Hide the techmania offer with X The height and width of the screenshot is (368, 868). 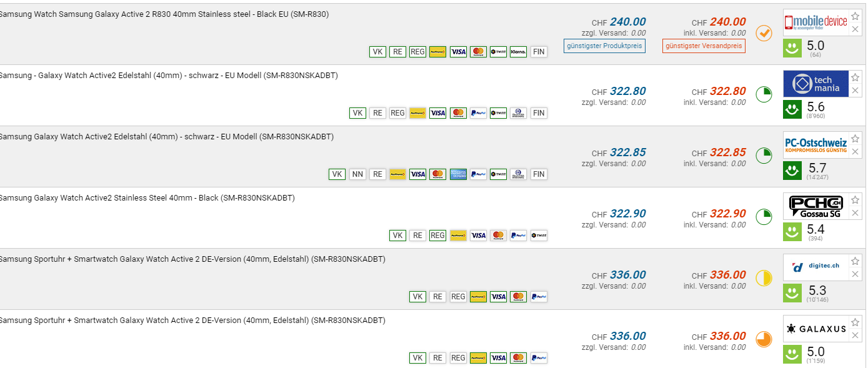pos(856,91)
